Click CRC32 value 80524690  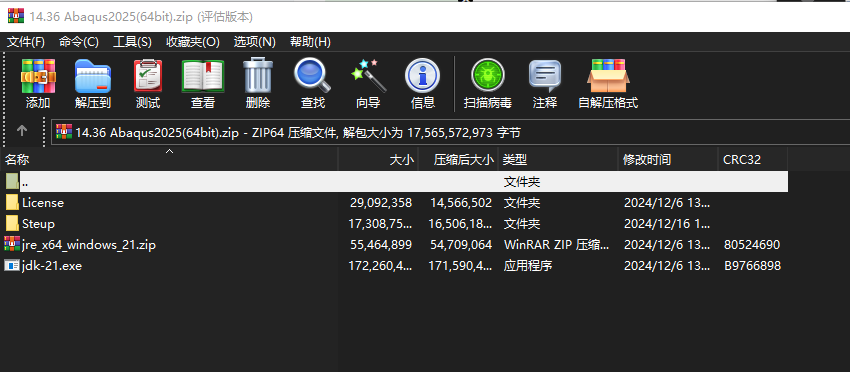click(x=752, y=245)
